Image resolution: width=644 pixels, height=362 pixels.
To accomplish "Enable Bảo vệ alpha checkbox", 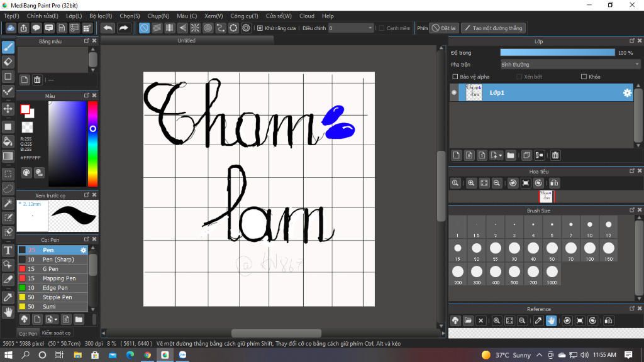I will (x=455, y=77).
